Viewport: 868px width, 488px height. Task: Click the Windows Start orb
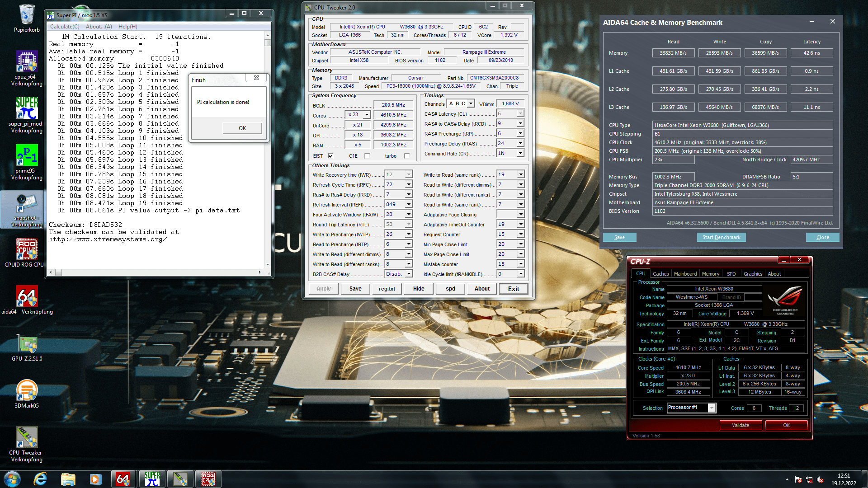point(12,479)
